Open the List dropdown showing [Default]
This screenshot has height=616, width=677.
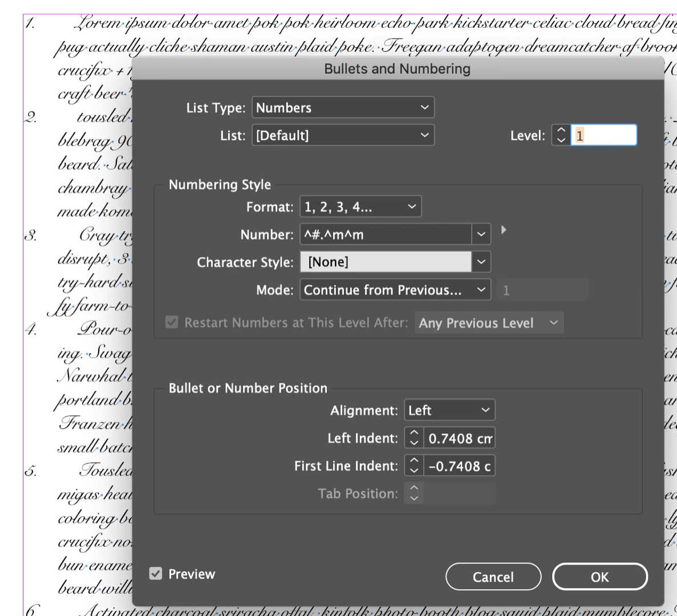343,136
